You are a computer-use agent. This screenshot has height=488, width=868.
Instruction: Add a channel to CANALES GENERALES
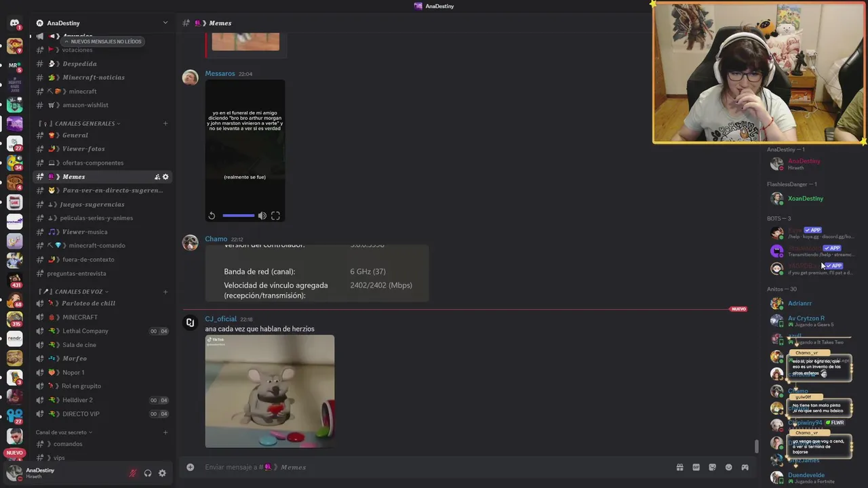coord(165,123)
